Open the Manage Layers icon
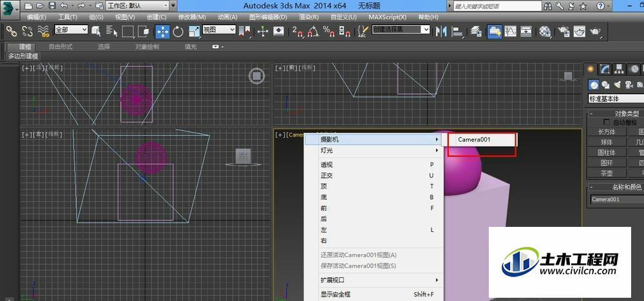Viewport: 644px width, 301px height. point(476,31)
